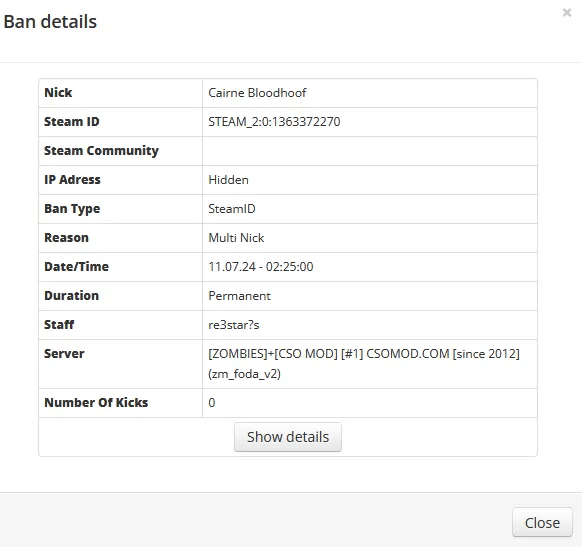Click the Nick row label
The height and width of the screenshot is (547, 582).
(x=58, y=92)
